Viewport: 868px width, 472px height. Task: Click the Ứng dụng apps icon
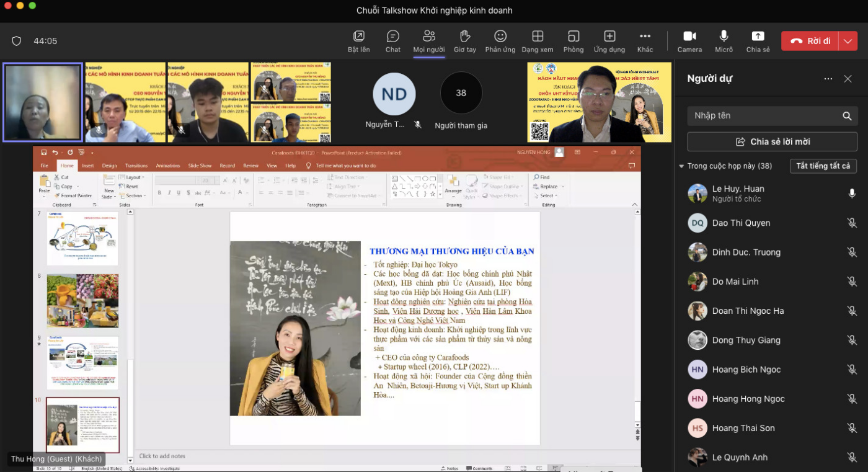tap(609, 37)
